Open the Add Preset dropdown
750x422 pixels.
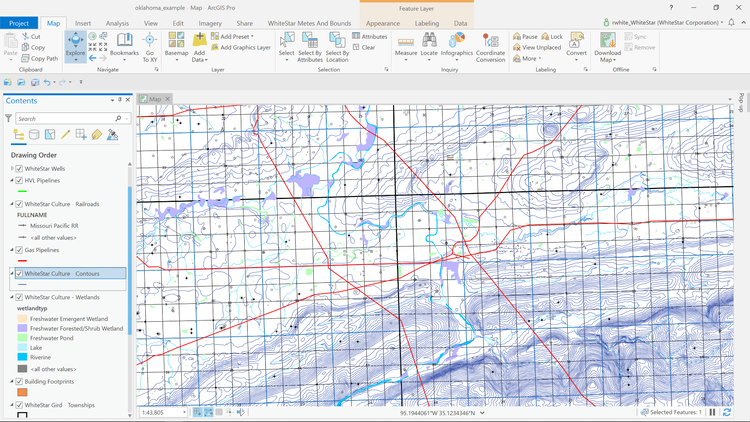232,36
